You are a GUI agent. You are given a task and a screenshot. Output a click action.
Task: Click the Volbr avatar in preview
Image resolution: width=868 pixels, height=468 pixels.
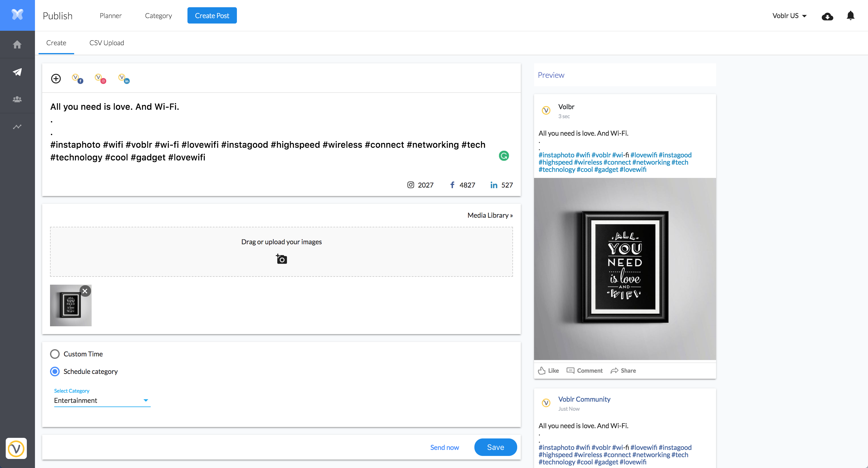(x=546, y=110)
